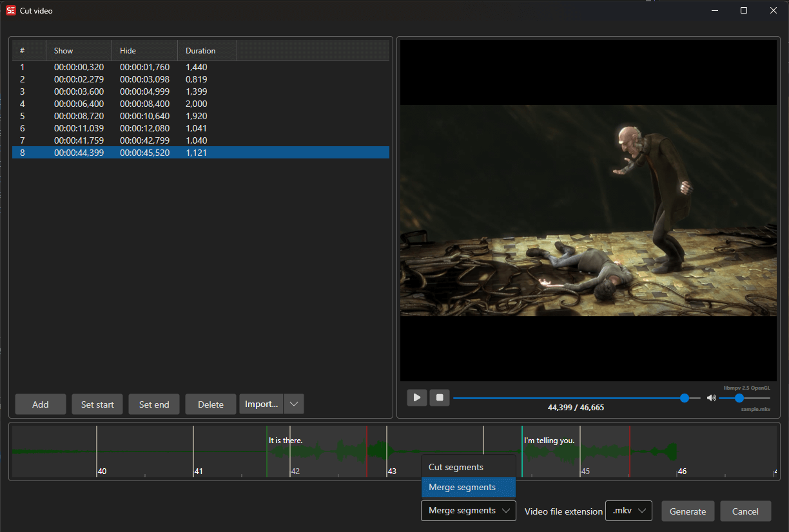The height and width of the screenshot is (532, 789).
Task: Set end time for selected segment
Action: tap(153, 404)
